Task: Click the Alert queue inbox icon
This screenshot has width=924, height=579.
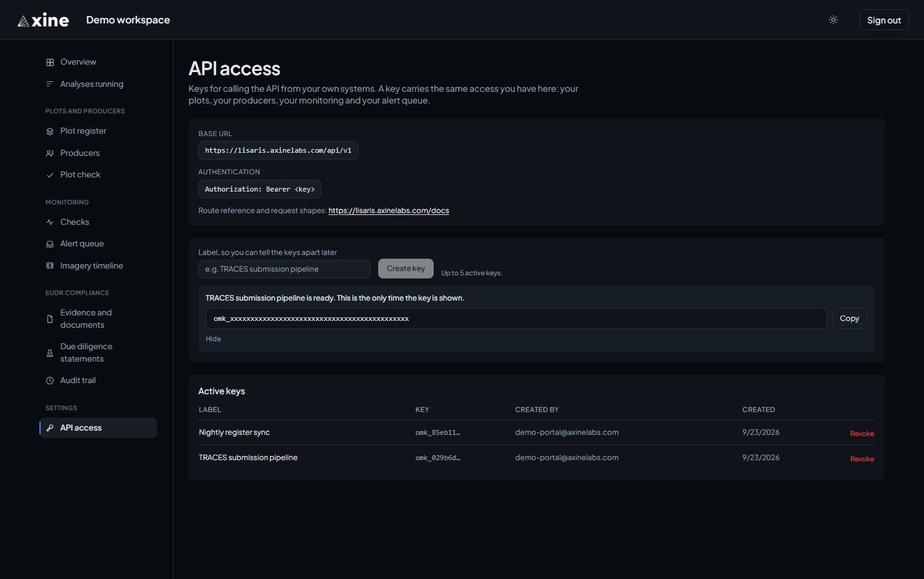Action: [50, 244]
